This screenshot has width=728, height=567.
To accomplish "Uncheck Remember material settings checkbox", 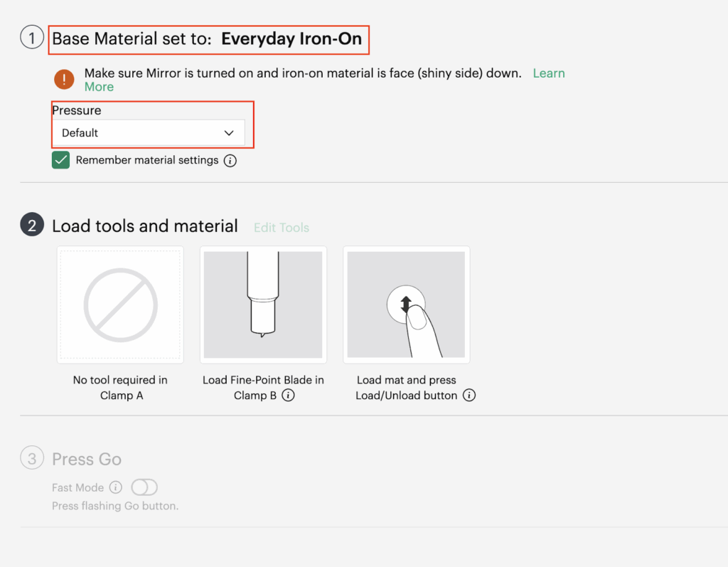I will tap(61, 160).
